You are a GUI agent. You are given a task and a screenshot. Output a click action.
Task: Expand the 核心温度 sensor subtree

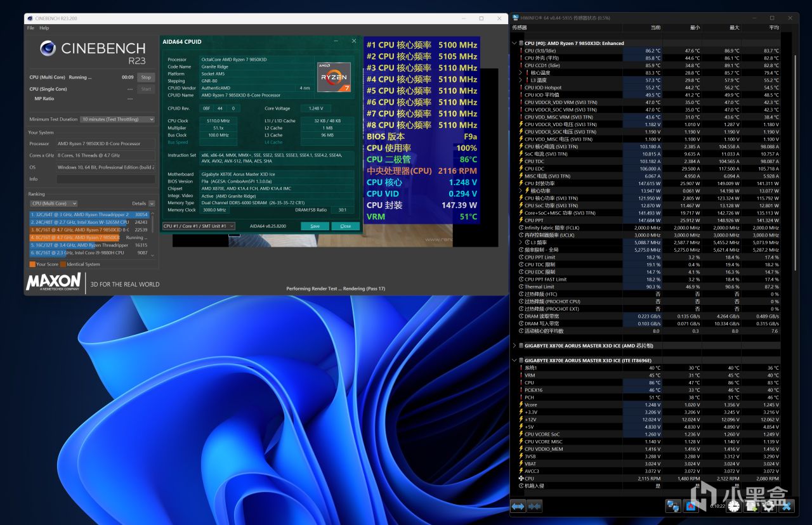(x=521, y=73)
